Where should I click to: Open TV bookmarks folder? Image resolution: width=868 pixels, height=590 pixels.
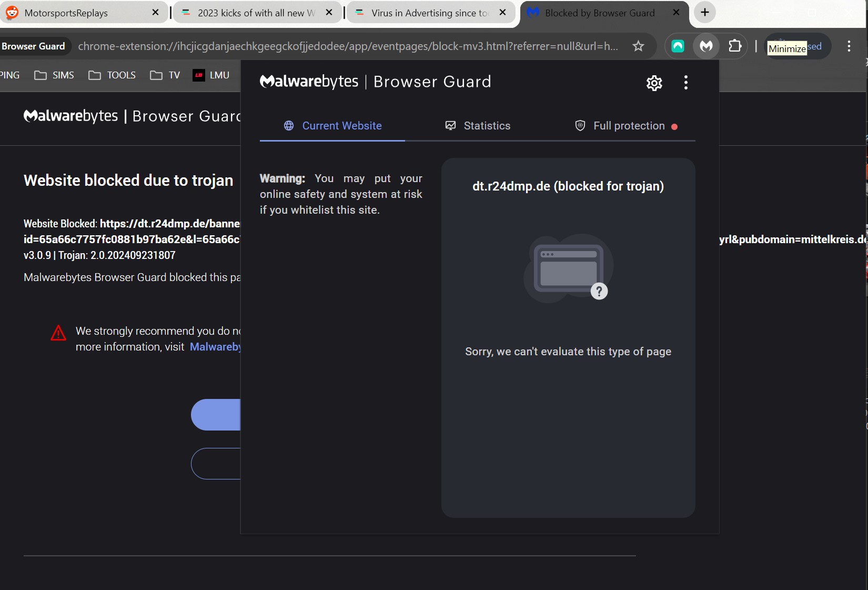tap(165, 75)
